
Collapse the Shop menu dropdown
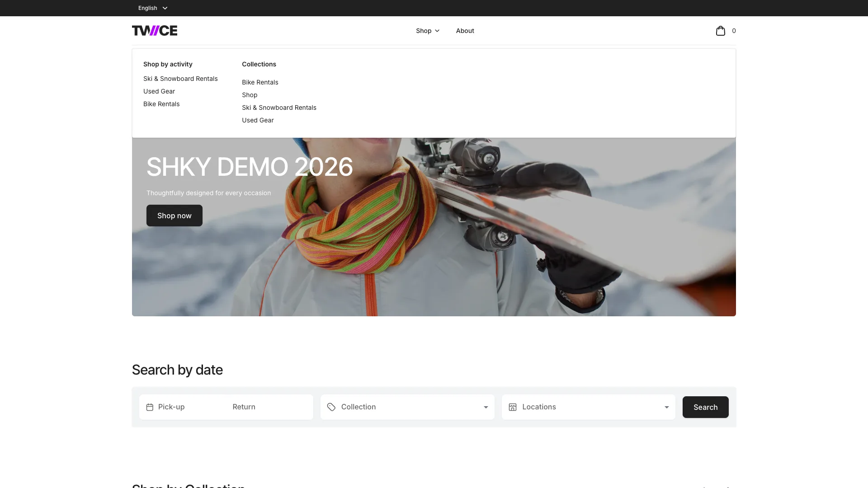(x=428, y=31)
